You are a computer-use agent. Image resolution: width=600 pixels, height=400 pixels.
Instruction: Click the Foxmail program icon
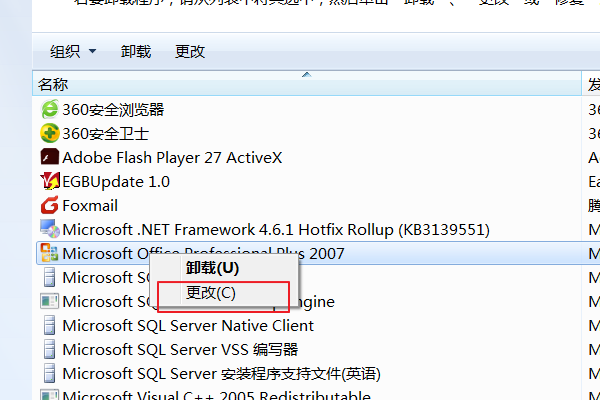[x=49, y=205]
